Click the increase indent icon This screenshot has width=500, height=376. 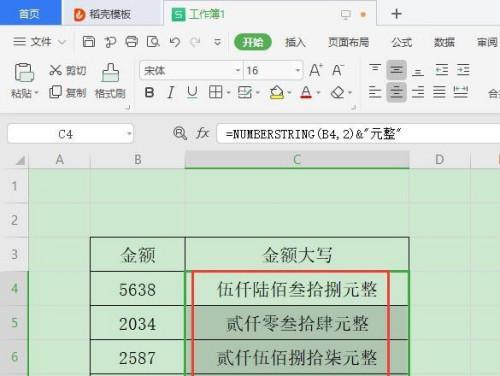tap(463, 70)
